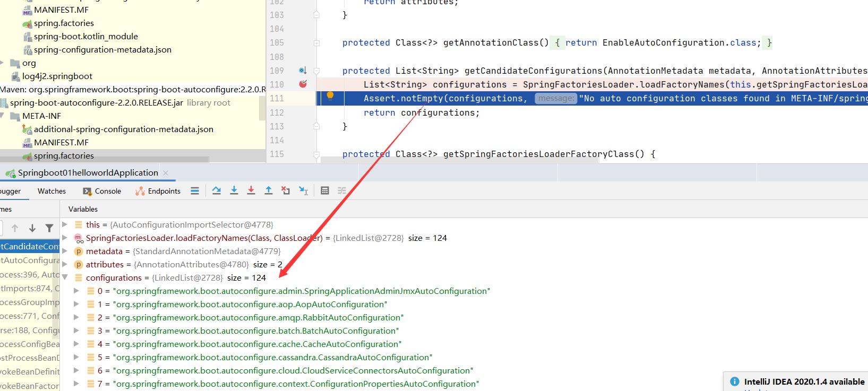Click the Drop Frame icon
Image resolution: width=868 pixels, height=391 pixels.
tap(286, 191)
